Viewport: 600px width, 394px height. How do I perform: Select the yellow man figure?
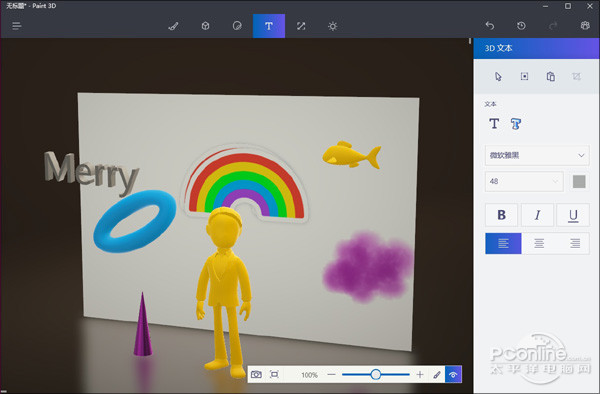coord(223,283)
